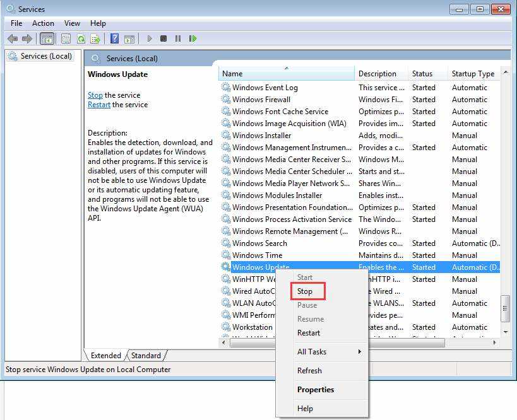Click the 'Shares Win...' description cell
Viewport: 517px width, 420px height.
coord(379,183)
